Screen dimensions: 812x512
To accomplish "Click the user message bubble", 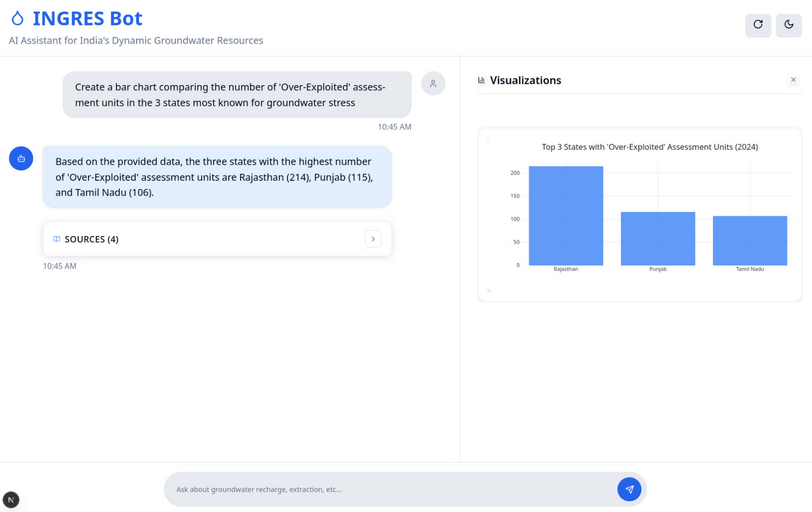I will point(237,95).
